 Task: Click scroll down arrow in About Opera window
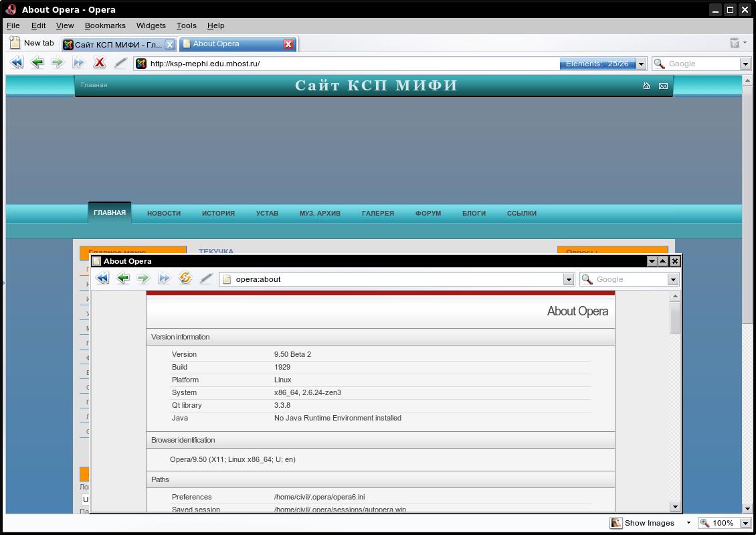tap(675, 506)
